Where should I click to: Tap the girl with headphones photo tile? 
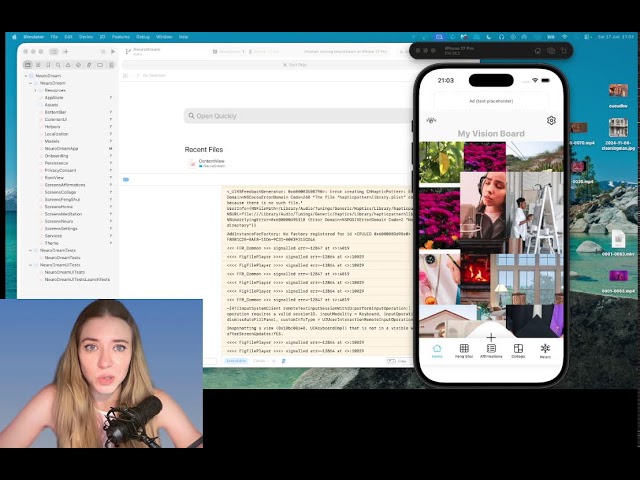tap(483, 206)
